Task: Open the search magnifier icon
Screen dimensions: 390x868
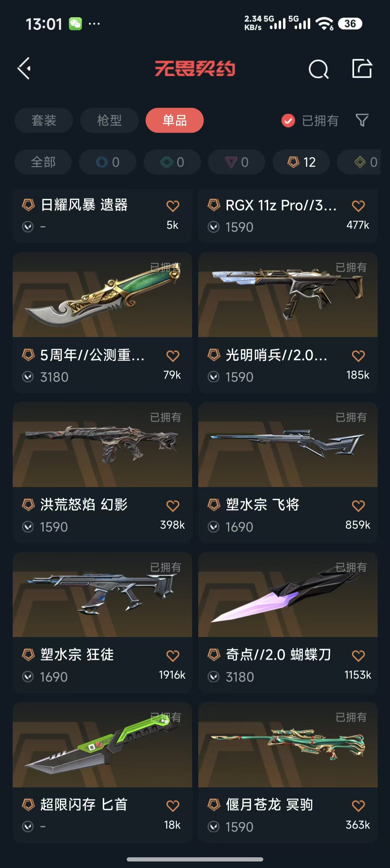Action: [318, 69]
